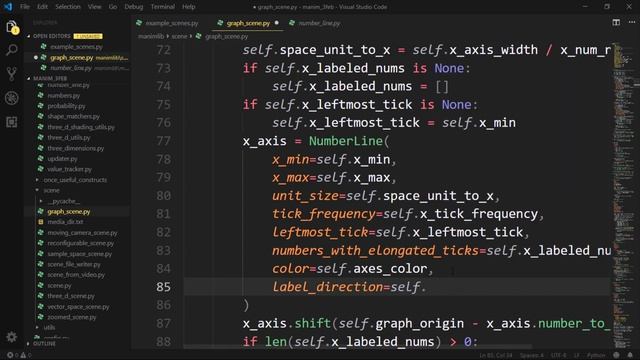Click the warnings triangle in status bar
This screenshot has width=640, height=360.
click(x=23, y=355)
